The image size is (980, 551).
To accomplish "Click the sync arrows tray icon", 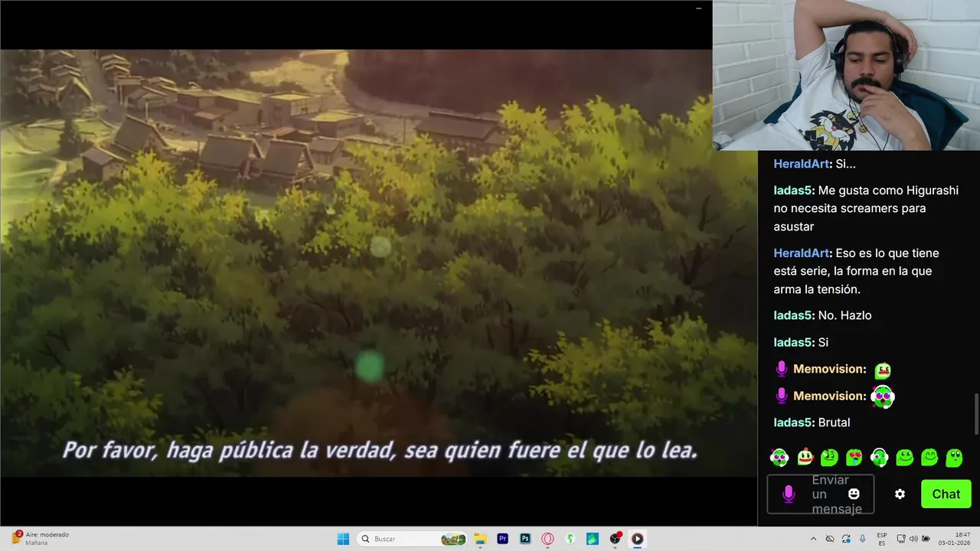I will [x=846, y=539].
